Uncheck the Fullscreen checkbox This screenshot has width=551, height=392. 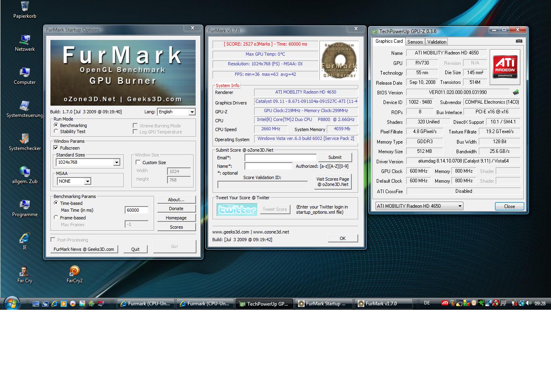56,148
